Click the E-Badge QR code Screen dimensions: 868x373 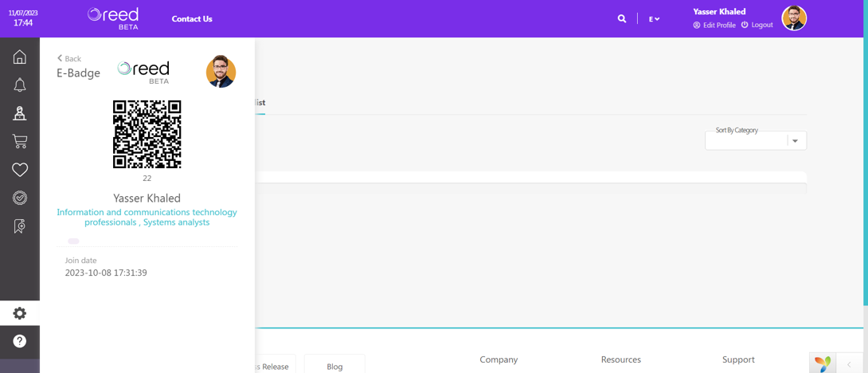[x=147, y=134]
